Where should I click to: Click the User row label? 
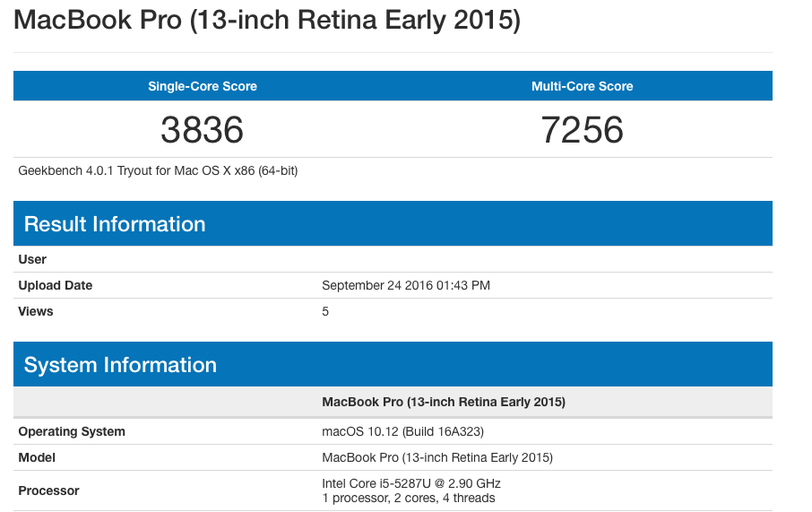(32, 259)
